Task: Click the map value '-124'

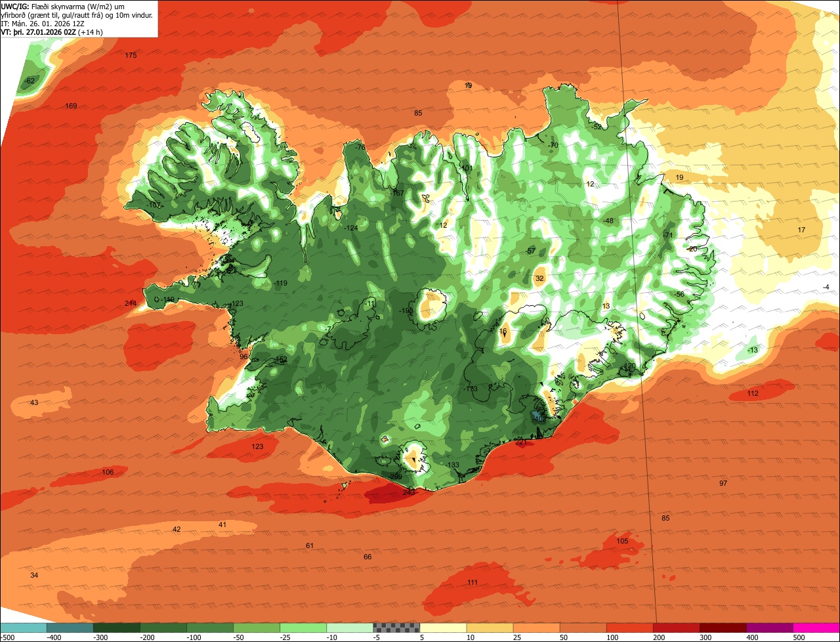Action: tap(352, 228)
